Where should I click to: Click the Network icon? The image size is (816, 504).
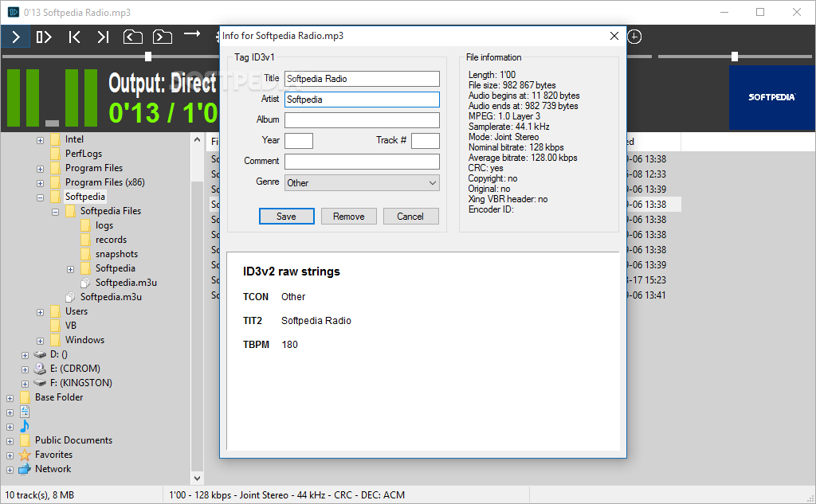pos(25,469)
